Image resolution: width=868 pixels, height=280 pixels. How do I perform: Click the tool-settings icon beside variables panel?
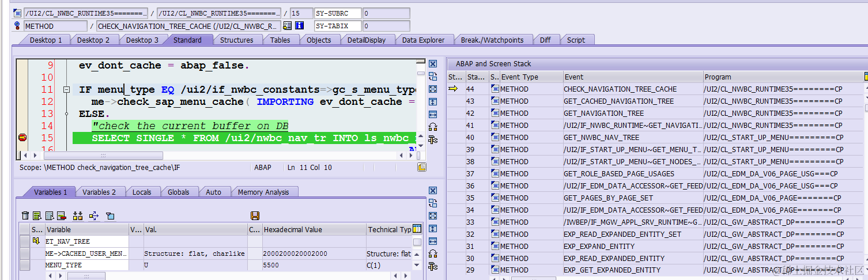[x=433, y=266]
